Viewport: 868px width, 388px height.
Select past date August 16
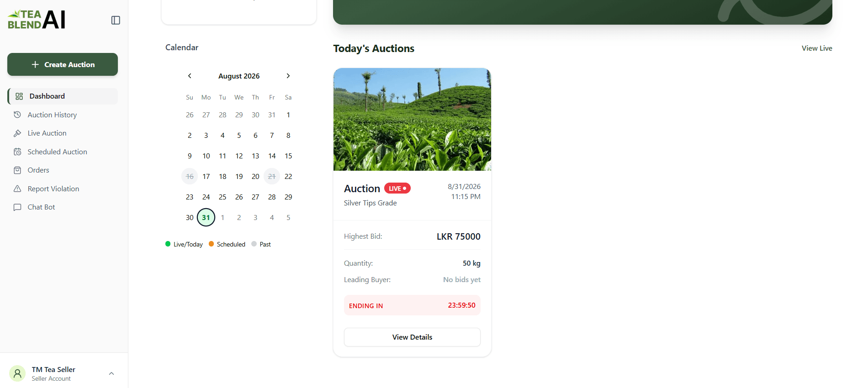pyautogui.click(x=190, y=176)
